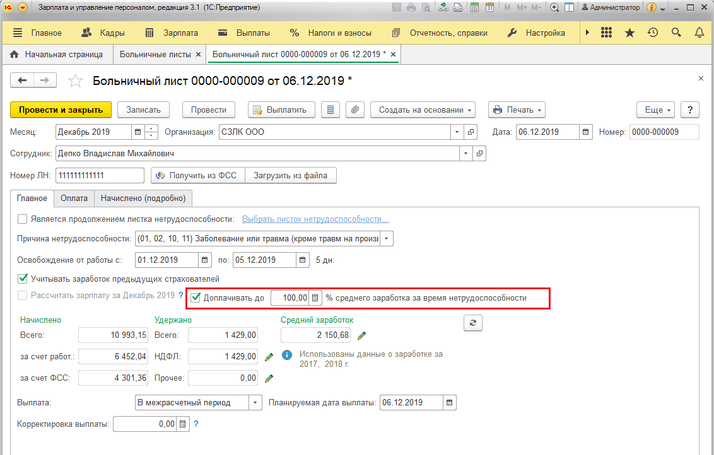
Task: Click the month stepper arrows for Месяц
Action: tap(151, 132)
